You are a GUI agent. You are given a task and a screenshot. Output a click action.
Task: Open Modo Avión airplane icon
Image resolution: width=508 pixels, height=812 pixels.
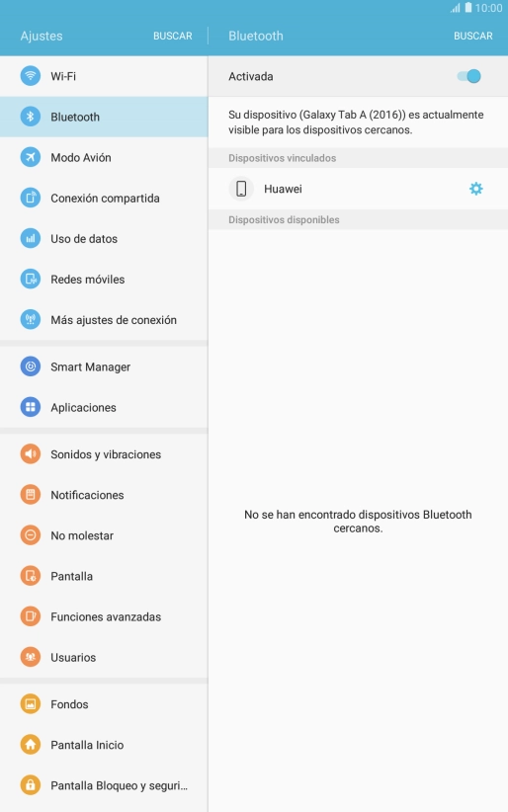[x=31, y=157]
